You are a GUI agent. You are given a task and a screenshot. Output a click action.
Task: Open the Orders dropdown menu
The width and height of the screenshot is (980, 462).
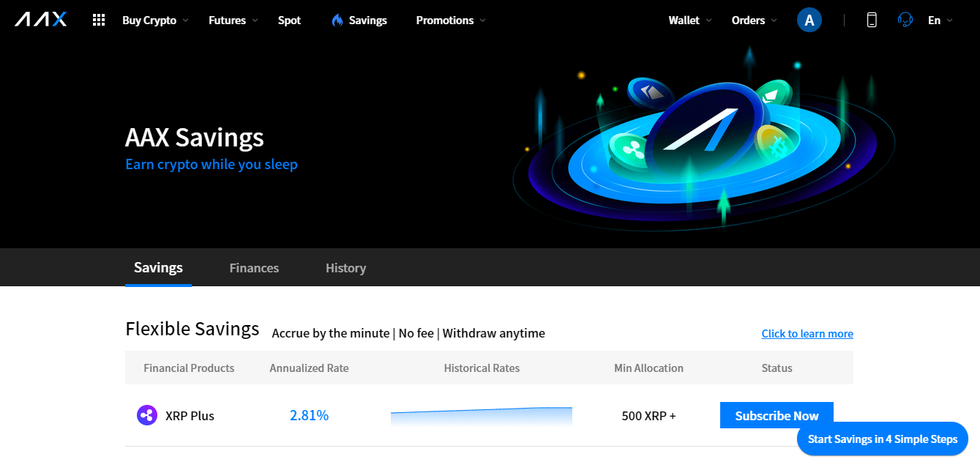[x=754, y=21]
